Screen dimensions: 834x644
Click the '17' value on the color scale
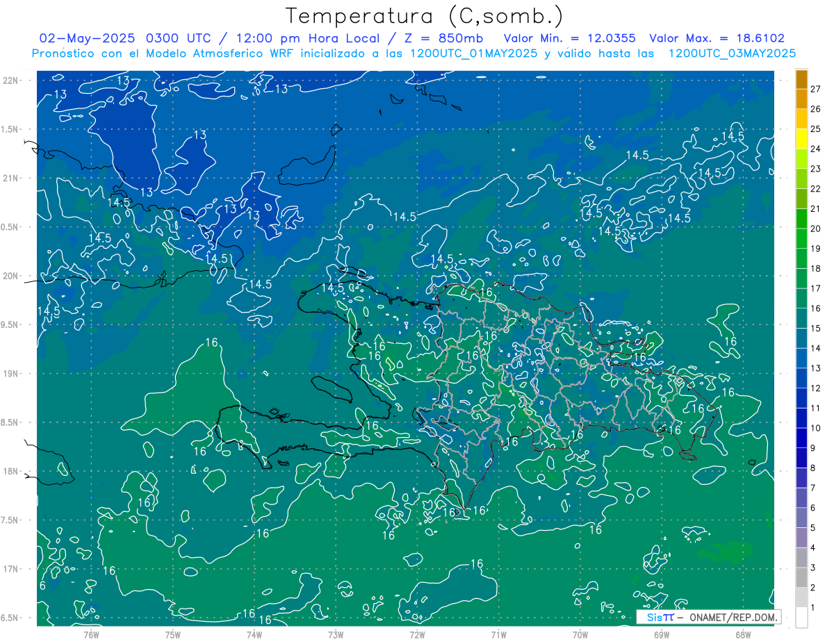(x=816, y=288)
